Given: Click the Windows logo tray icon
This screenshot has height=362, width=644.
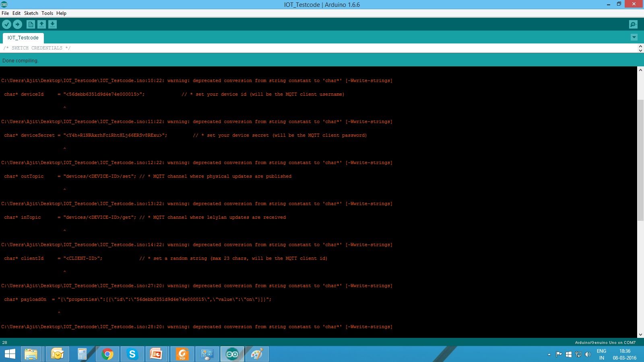Looking at the screenshot, I should [568, 354].
